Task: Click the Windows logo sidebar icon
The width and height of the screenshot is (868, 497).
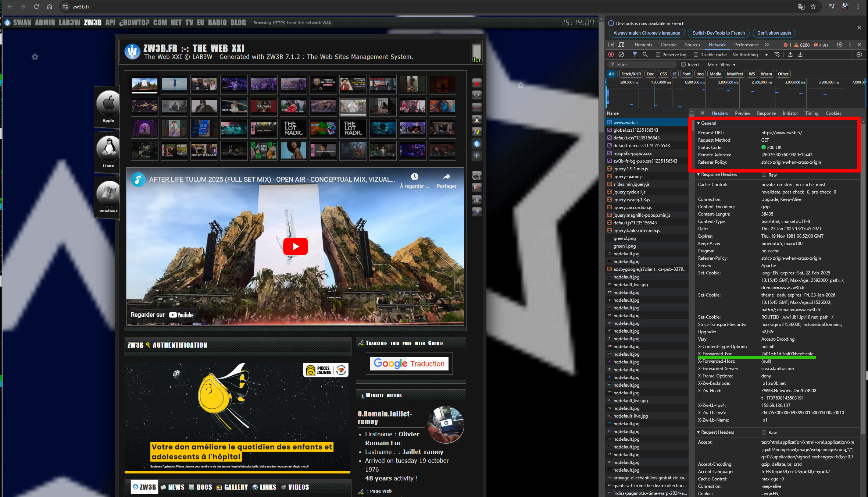Action: click(108, 194)
